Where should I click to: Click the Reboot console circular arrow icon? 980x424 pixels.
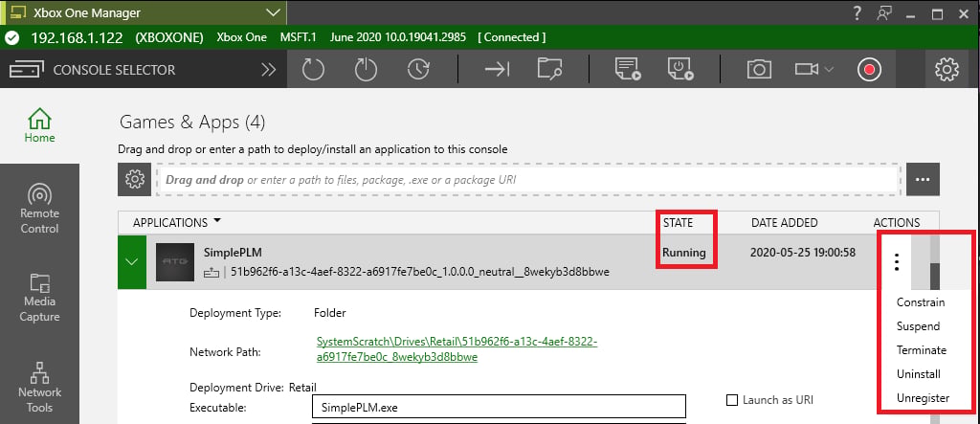(313, 70)
